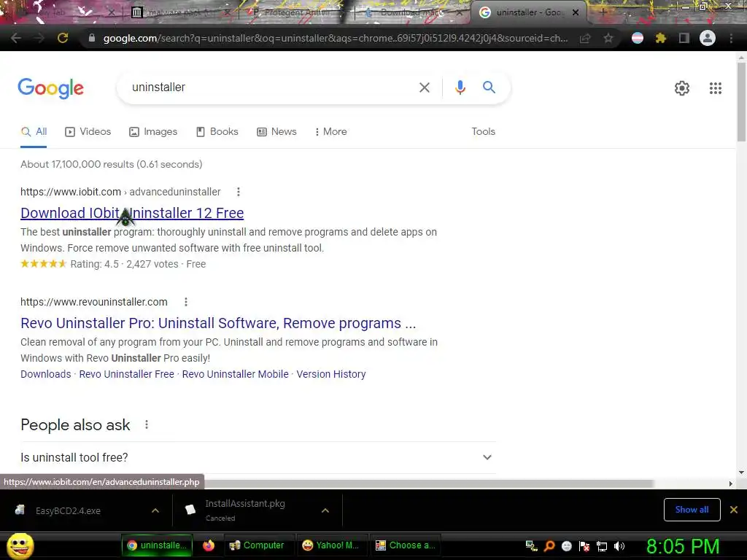747x560 pixels.
Task: Open the Google apps grid
Action: pos(716,88)
